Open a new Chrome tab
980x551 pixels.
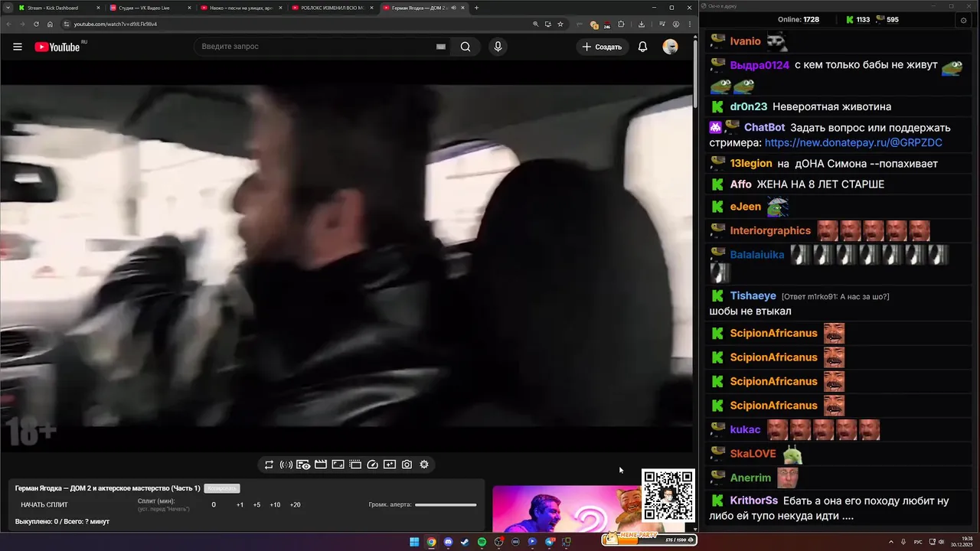[476, 8]
